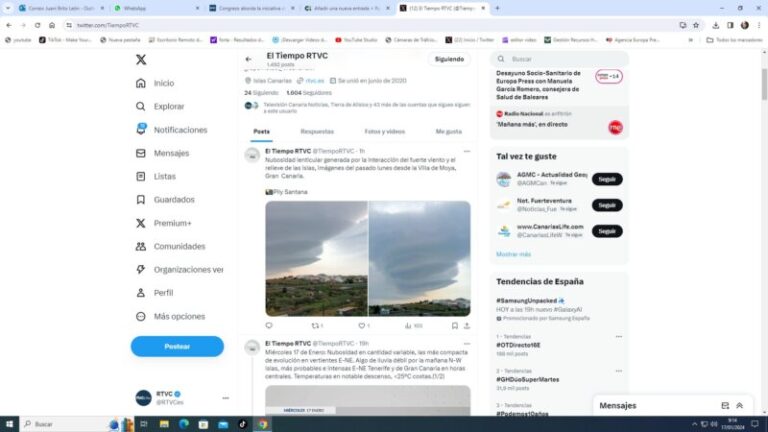768x432 pixels.
Task: Open Organizaciones verificadas in sidebar
Action: (x=179, y=270)
